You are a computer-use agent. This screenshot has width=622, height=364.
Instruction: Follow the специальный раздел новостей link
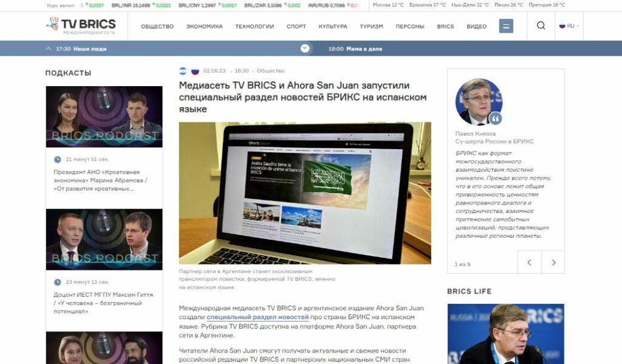coord(258,317)
